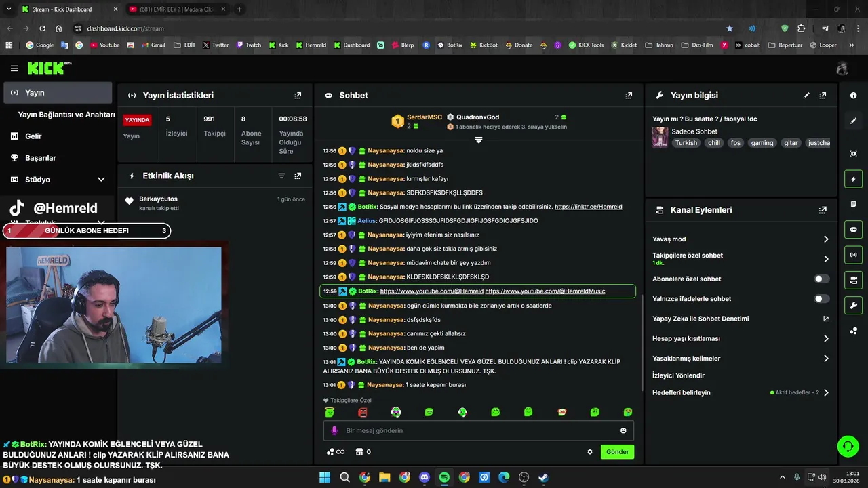Open the hamburger menu beside the Kick logo
The image size is (868, 488).
14,68
